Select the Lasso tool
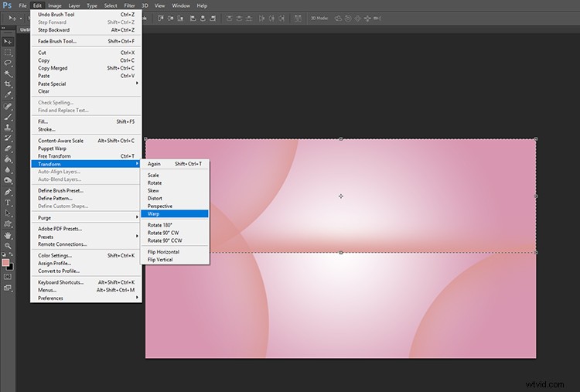The width and height of the screenshot is (580, 392). [x=8, y=63]
